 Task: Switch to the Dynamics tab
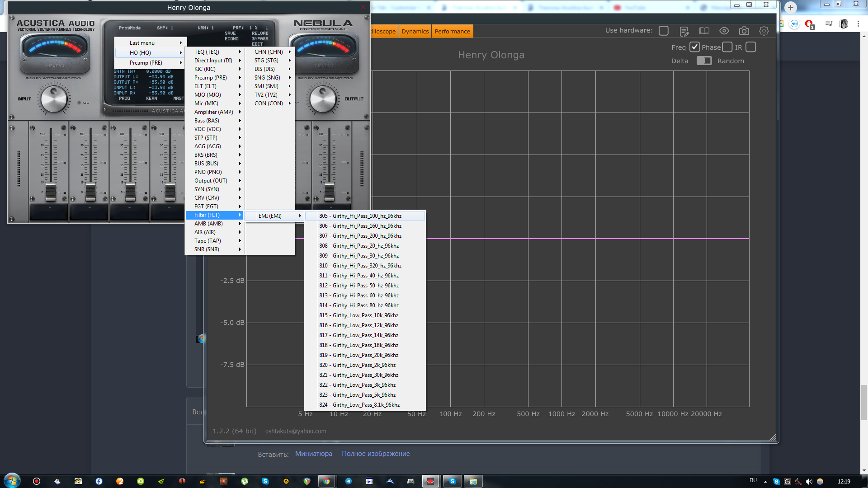click(415, 31)
